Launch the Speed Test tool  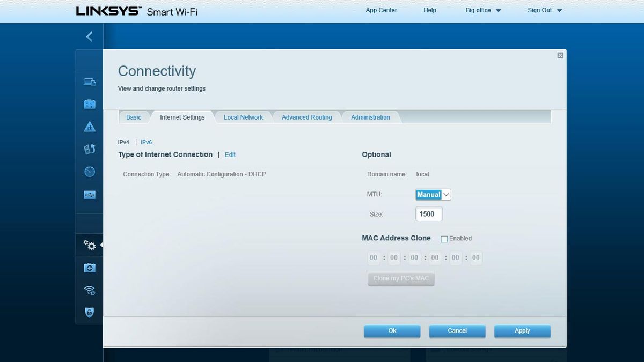point(89,172)
